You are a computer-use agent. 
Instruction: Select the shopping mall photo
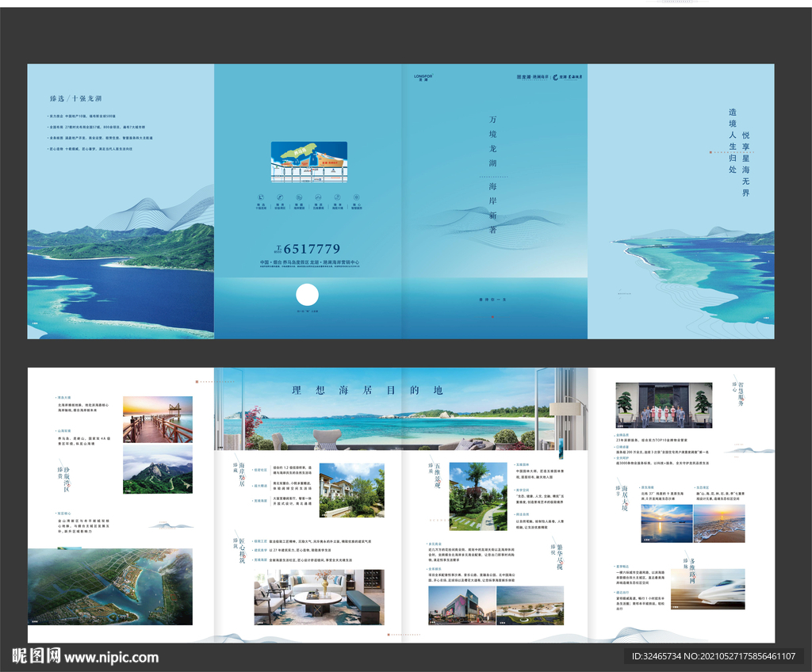tap(460, 605)
